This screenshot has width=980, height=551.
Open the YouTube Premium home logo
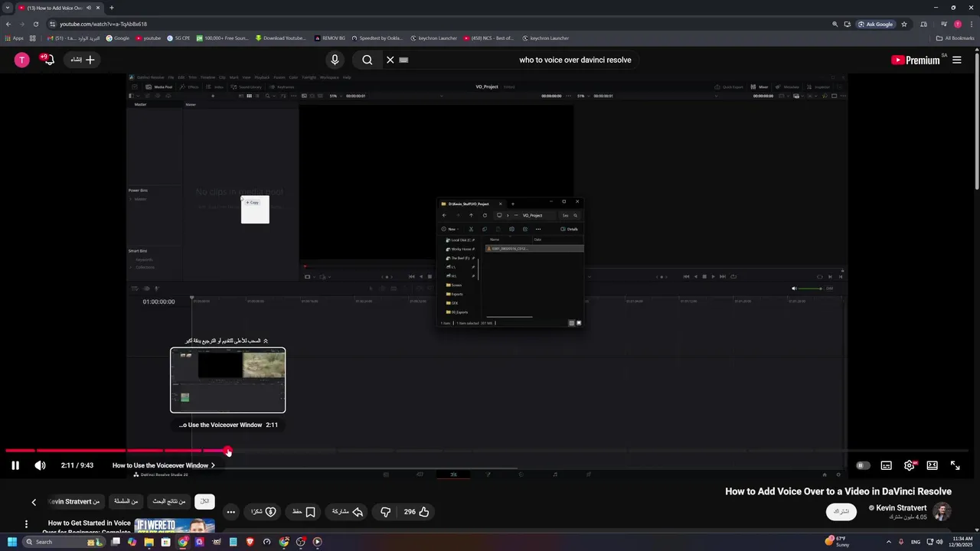click(x=915, y=60)
